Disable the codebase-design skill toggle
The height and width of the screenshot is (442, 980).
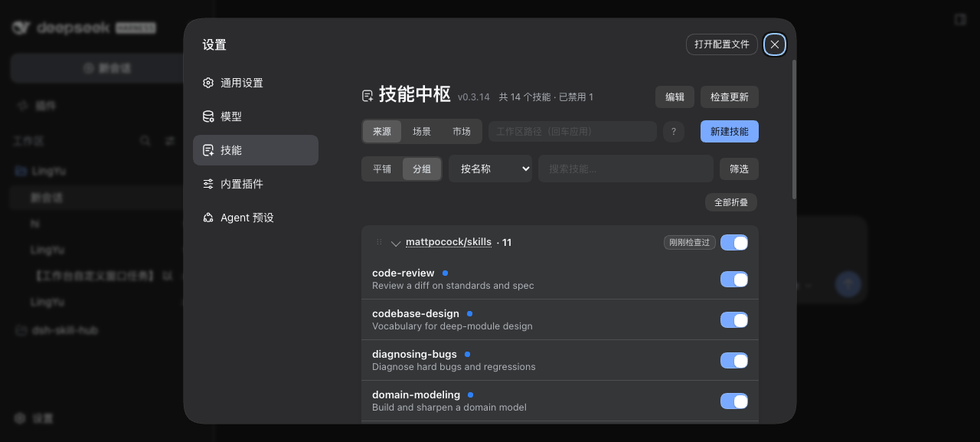click(x=734, y=320)
